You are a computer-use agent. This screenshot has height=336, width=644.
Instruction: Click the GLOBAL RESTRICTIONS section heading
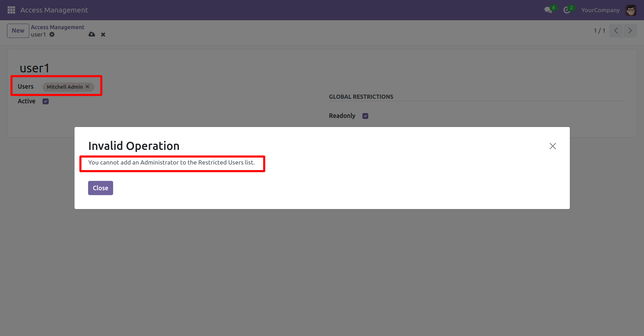point(361,97)
